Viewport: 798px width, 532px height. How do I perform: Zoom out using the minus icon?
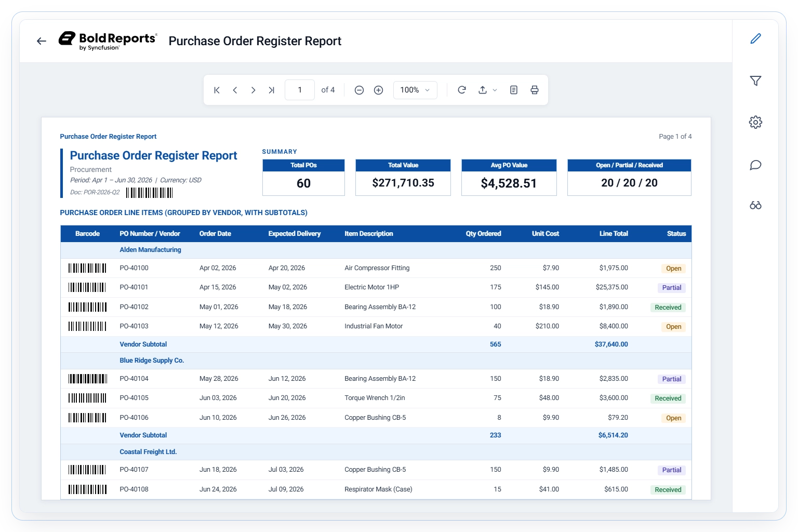(x=359, y=90)
